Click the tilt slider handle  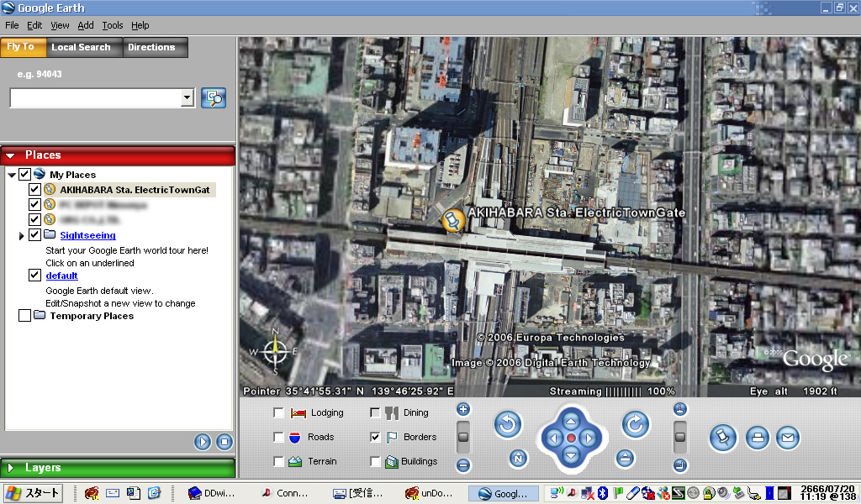(x=679, y=437)
